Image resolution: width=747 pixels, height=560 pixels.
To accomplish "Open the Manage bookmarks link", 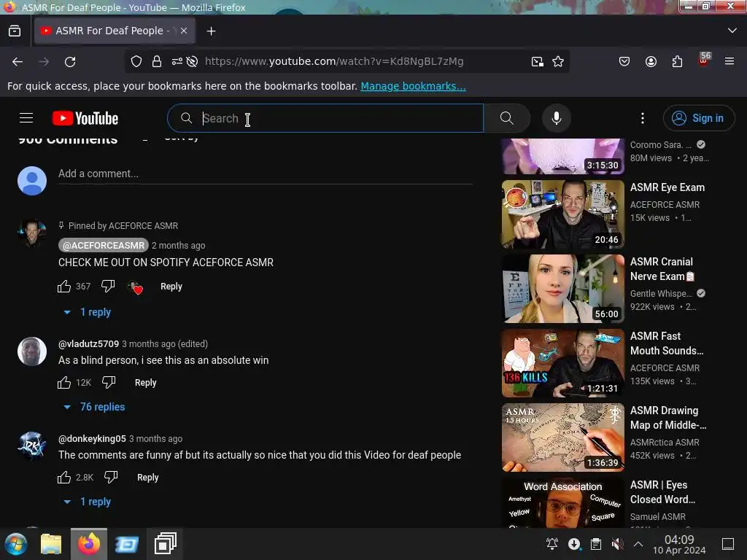I will [x=413, y=86].
